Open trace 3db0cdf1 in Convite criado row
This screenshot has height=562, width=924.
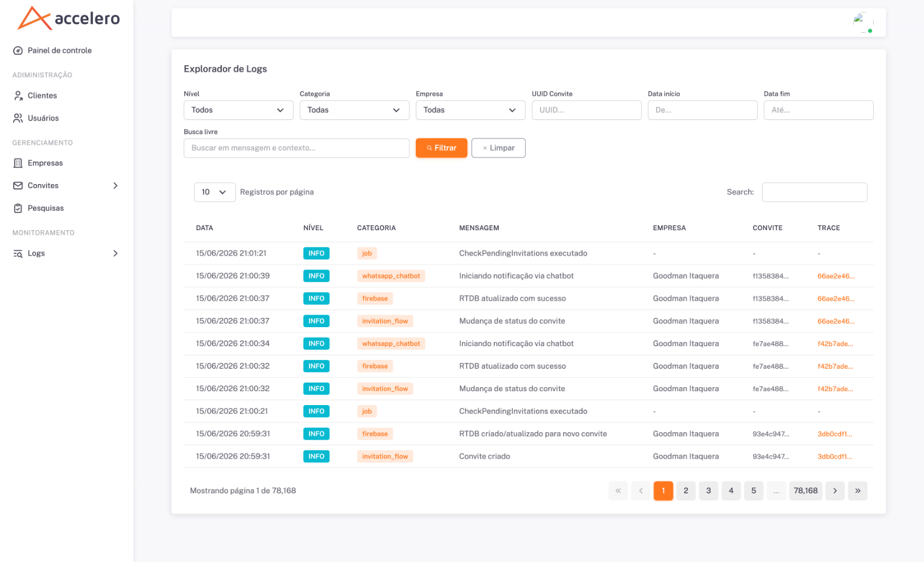[x=834, y=456]
